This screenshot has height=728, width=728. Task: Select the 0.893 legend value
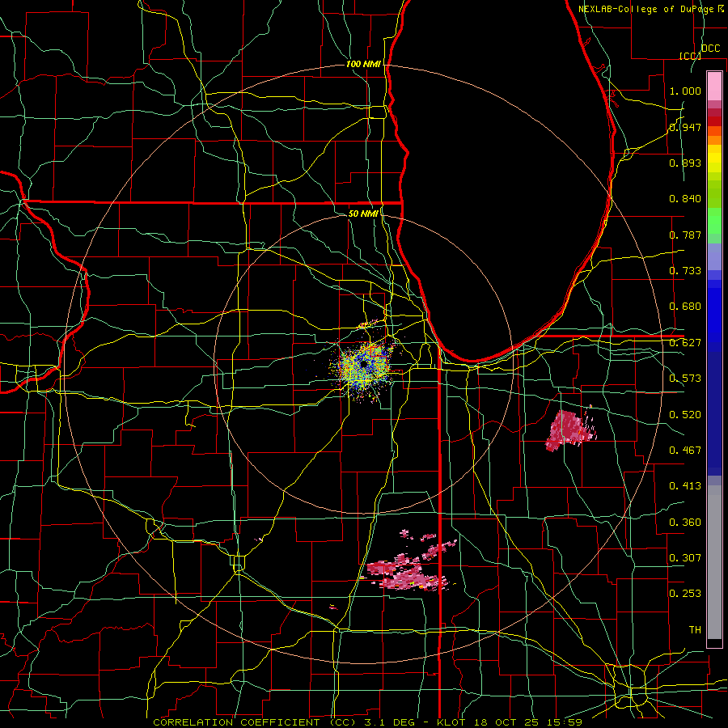coord(685,163)
